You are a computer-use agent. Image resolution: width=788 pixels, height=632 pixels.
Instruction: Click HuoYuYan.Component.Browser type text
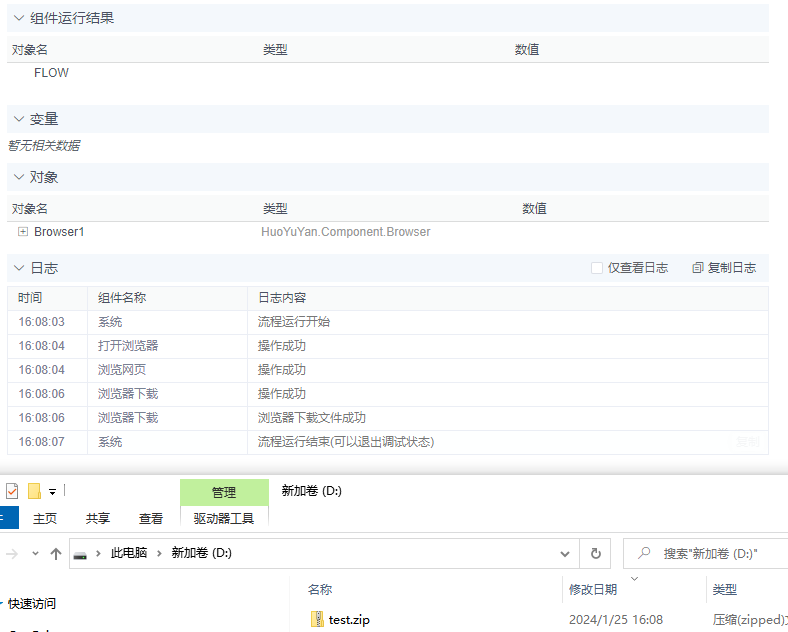coord(345,232)
